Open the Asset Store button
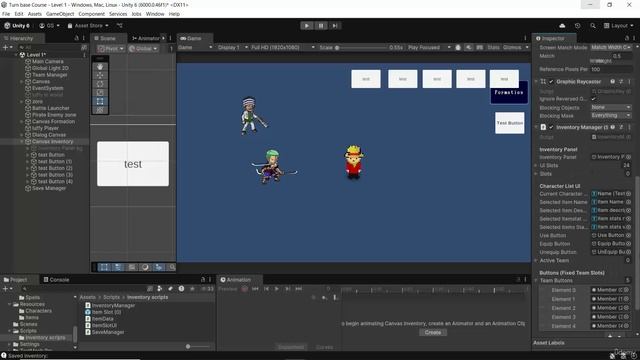Screen dimensions: 640x360 (x=88, y=26)
